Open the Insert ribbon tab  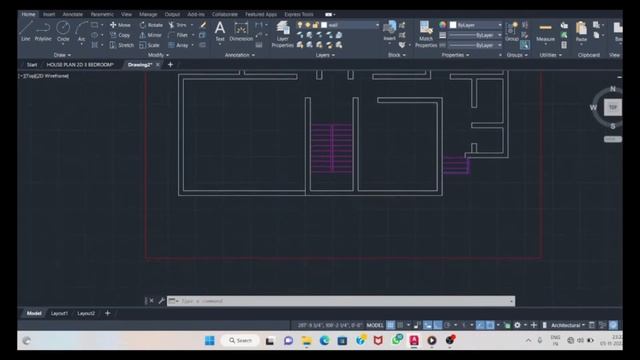tap(49, 14)
